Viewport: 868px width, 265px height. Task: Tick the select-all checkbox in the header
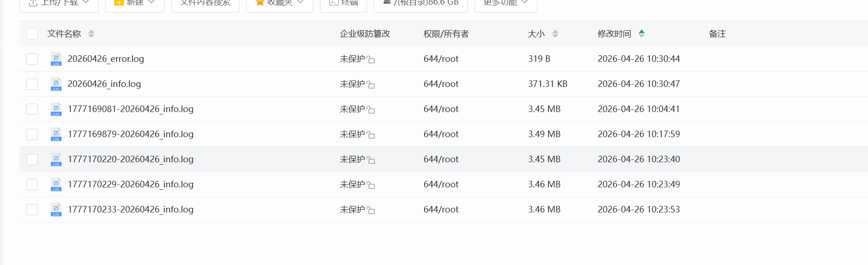(32, 34)
